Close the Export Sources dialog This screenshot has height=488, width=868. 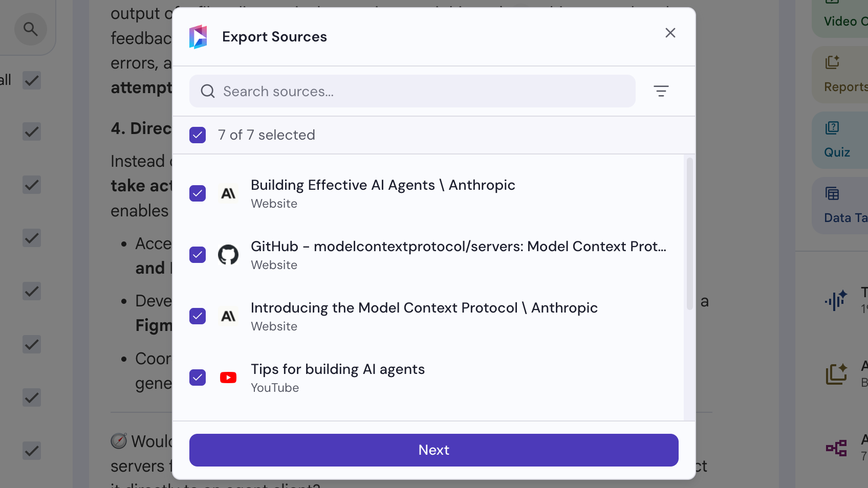click(670, 33)
